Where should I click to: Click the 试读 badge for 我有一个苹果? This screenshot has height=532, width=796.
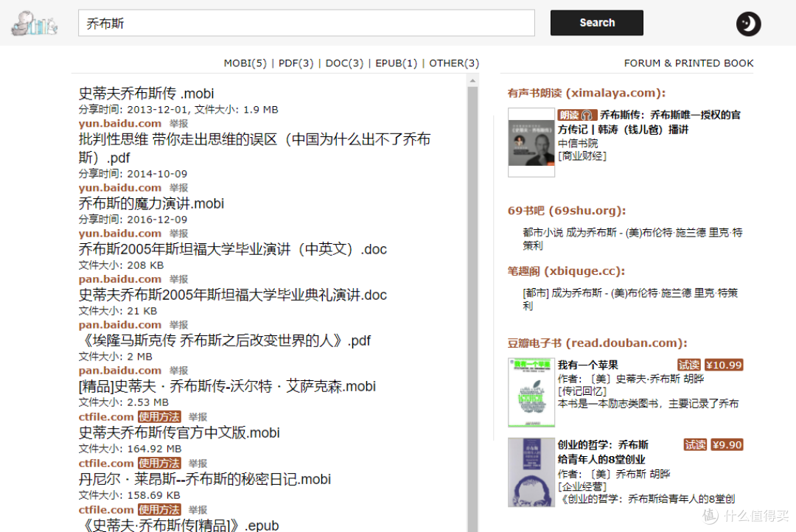click(689, 365)
